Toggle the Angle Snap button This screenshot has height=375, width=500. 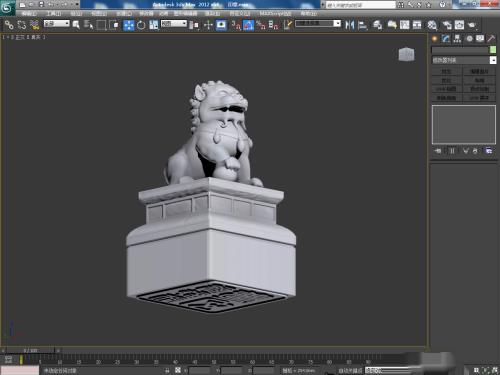[248, 25]
